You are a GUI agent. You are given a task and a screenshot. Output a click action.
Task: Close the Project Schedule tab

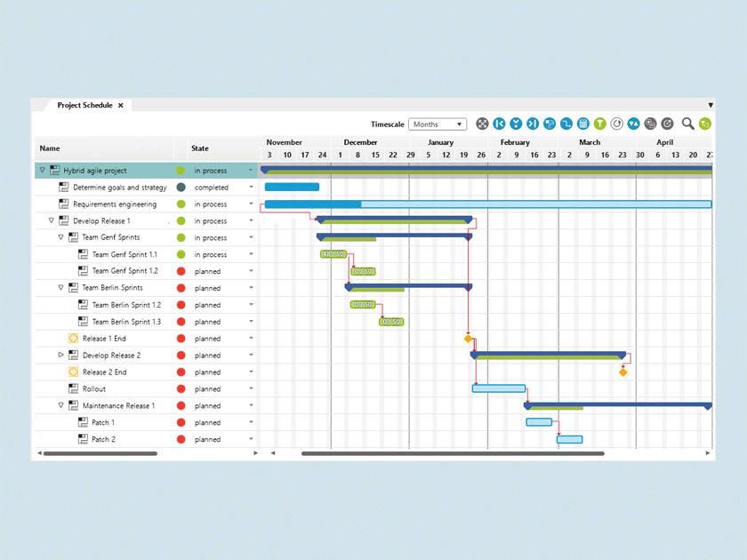tap(121, 106)
